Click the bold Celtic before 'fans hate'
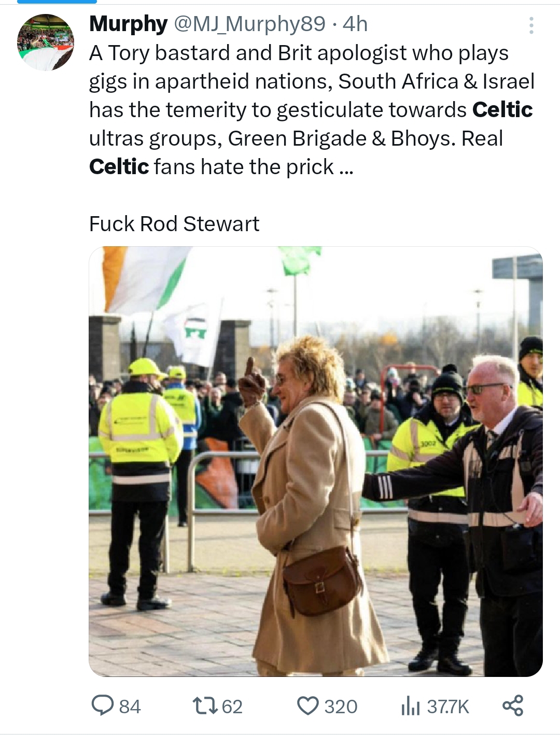The image size is (560, 735). pyautogui.click(x=119, y=166)
